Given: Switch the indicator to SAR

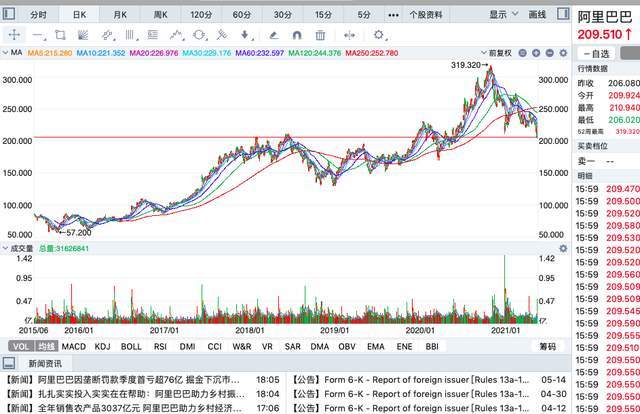Looking at the screenshot, I should pos(293,347).
